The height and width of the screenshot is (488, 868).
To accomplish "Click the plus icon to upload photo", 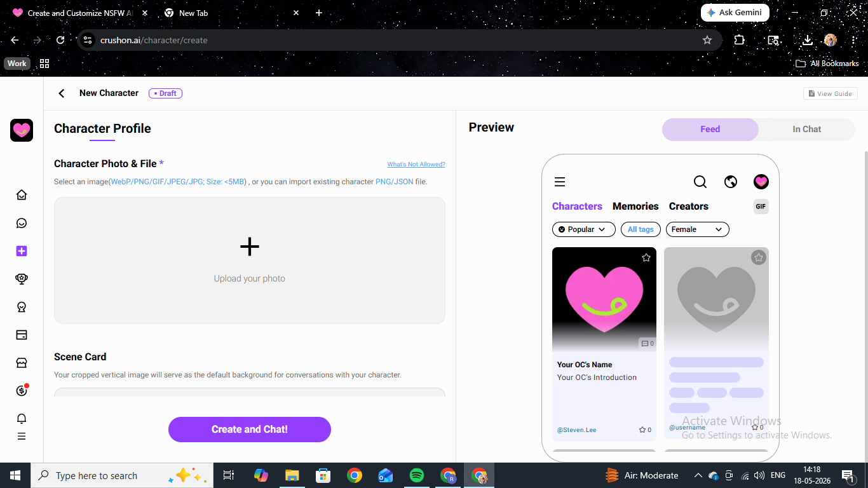I will pyautogui.click(x=250, y=247).
